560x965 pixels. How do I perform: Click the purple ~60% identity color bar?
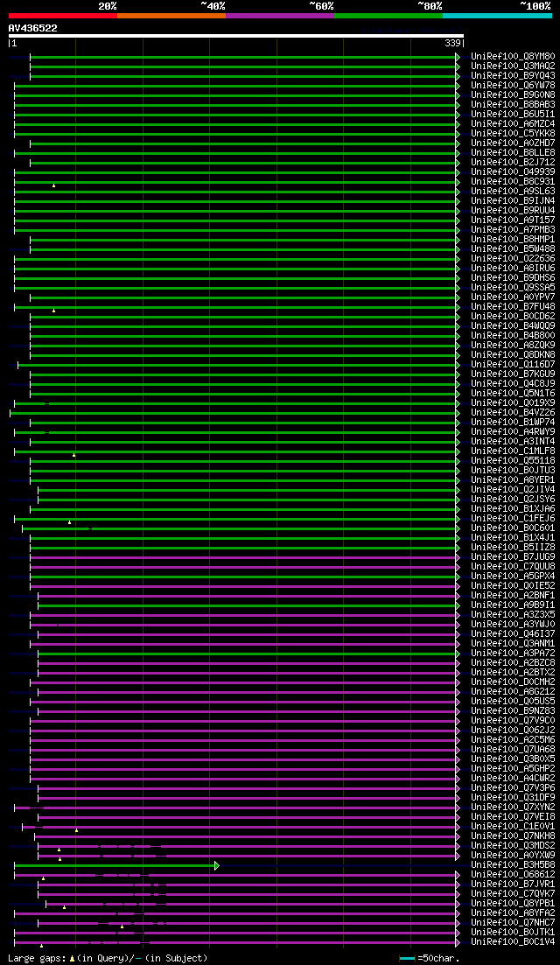[x=280, y=16]
